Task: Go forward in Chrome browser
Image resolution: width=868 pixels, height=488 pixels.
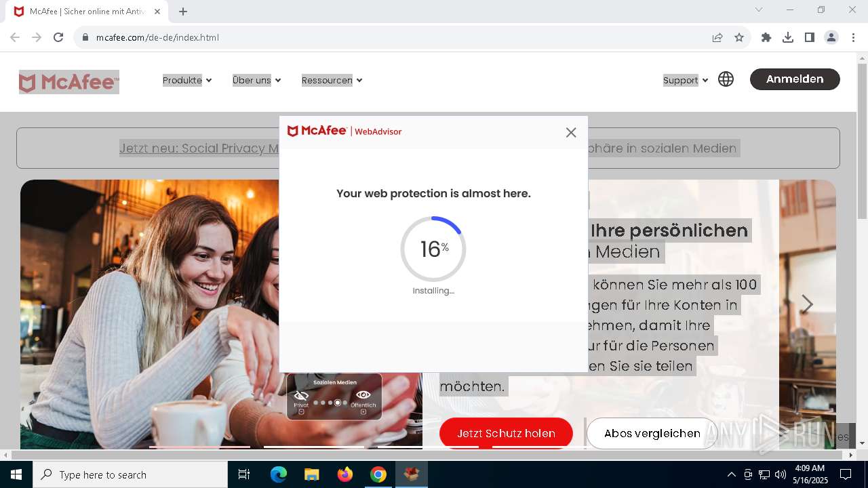Action: tap(37, 37)
